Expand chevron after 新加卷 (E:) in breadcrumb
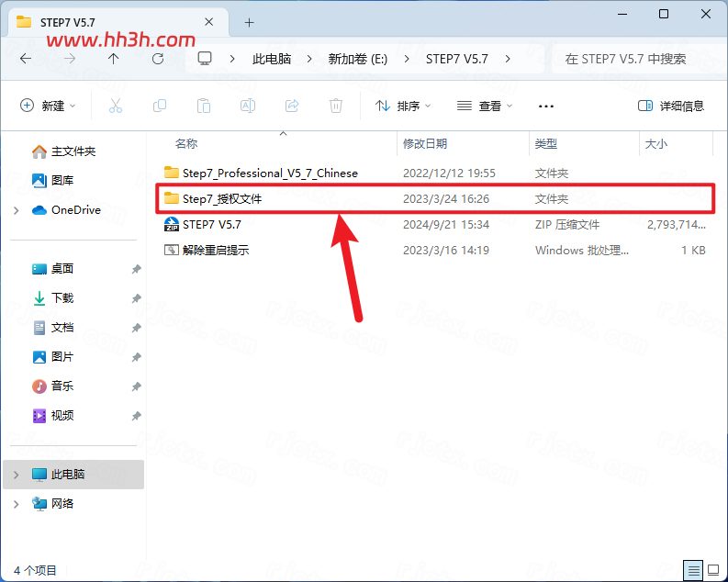Image resolution: width=728 pixels, height=582 pixels. [407, 59]
